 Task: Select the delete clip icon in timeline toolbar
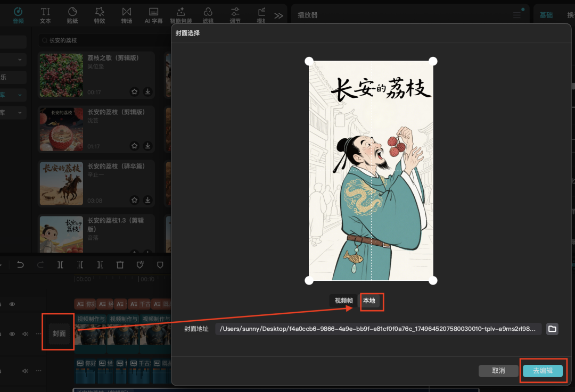tap(120, 264)
